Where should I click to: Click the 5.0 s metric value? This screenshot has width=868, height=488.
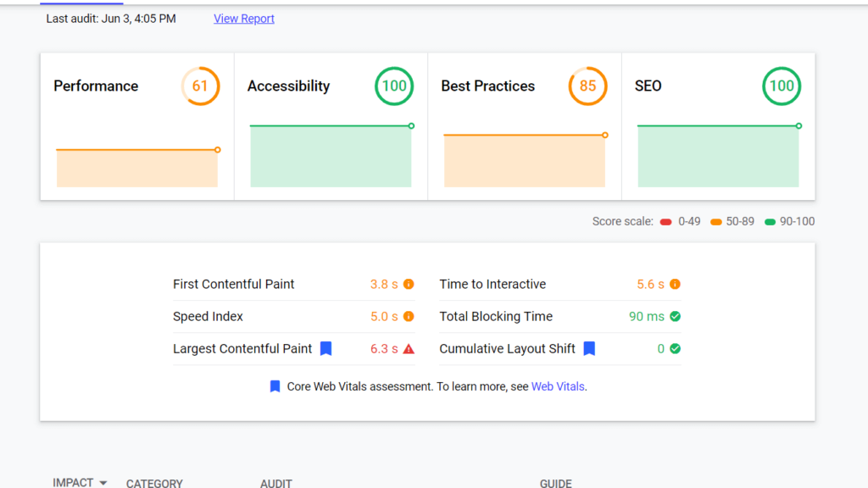pos(384,316)
